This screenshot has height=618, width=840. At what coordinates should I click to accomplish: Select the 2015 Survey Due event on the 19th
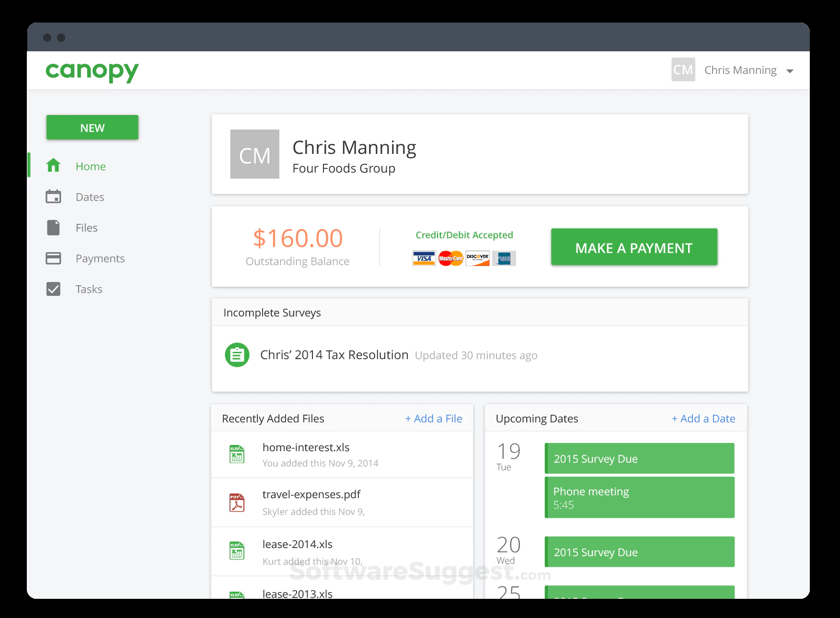coord(639,458)
